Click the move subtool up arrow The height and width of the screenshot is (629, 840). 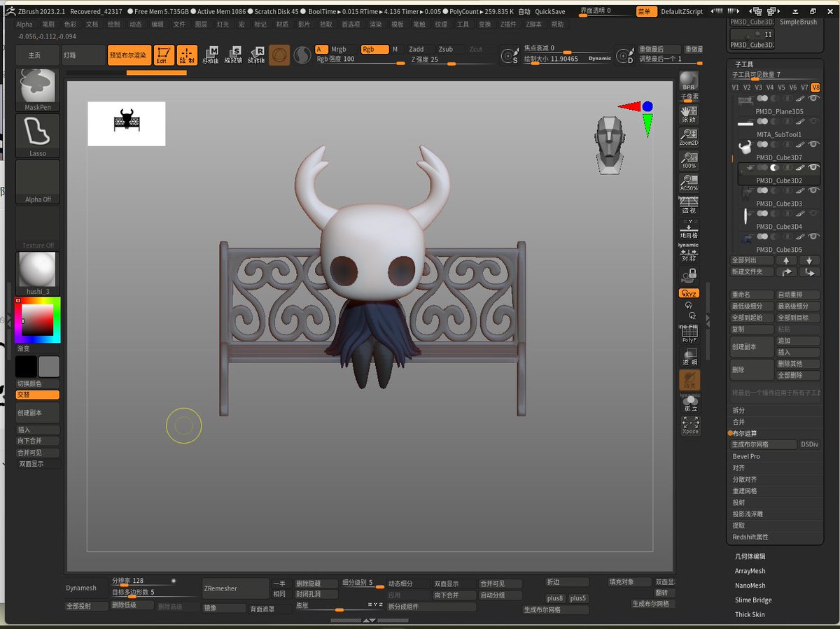click(x=786, y=260)
